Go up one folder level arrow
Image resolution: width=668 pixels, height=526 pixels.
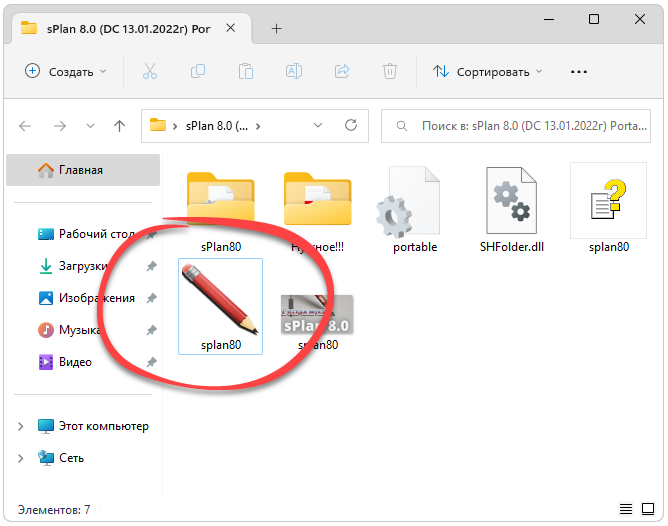point(120,126)
